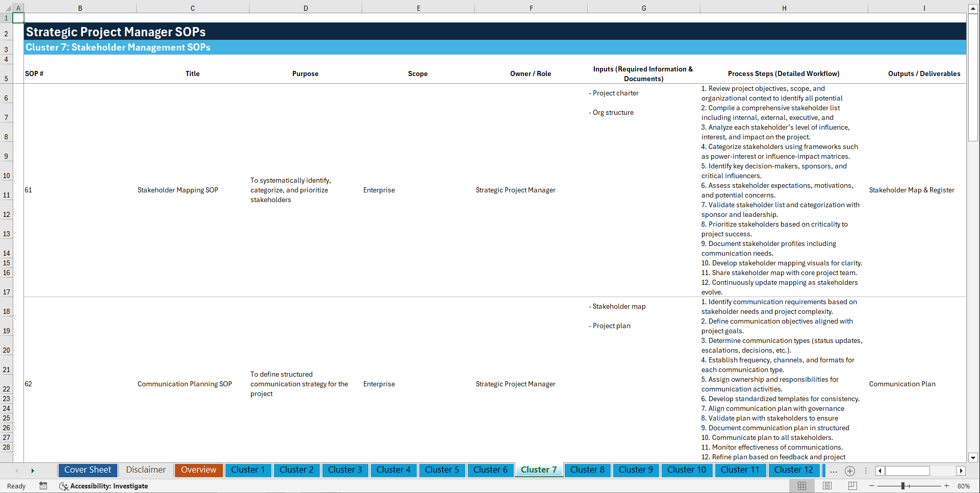Click Ready status indicator
This screenshot has height=493, width=980.
(16, 486)
